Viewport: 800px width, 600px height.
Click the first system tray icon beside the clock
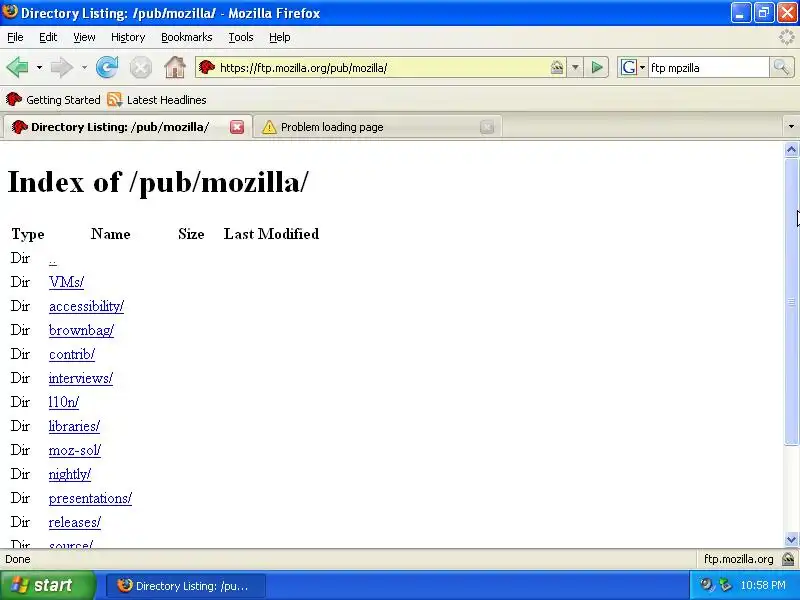(x=707, y=585)
